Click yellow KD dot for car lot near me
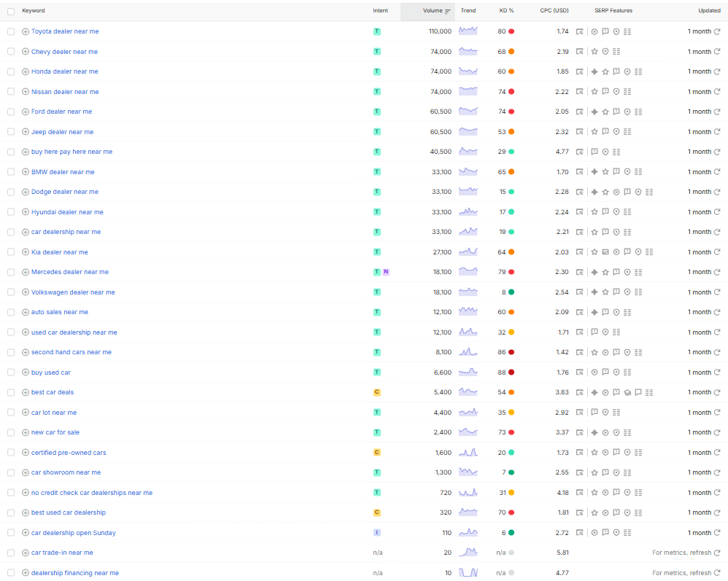This screenshot has height=581, width=728. [511, 413]
